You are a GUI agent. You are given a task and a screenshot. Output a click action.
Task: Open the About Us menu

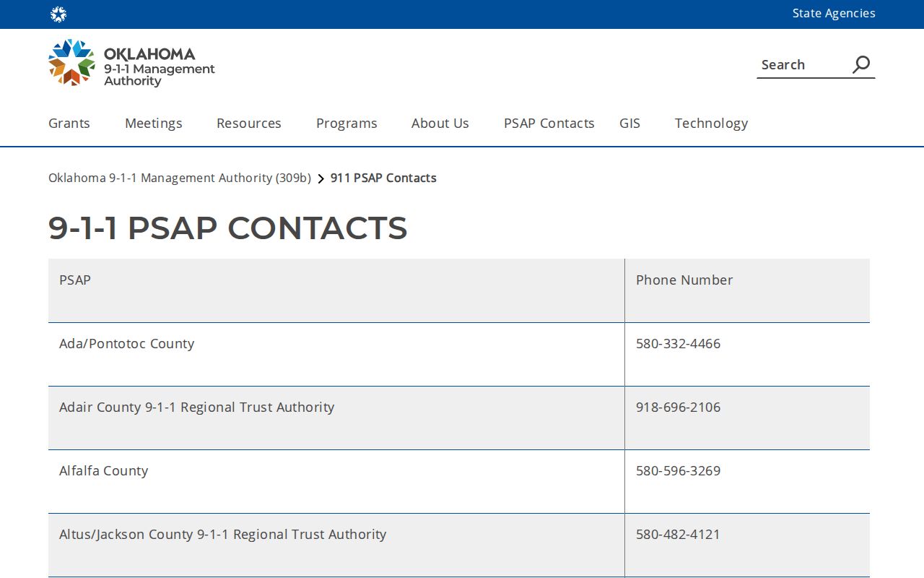(x=440, y=123)
